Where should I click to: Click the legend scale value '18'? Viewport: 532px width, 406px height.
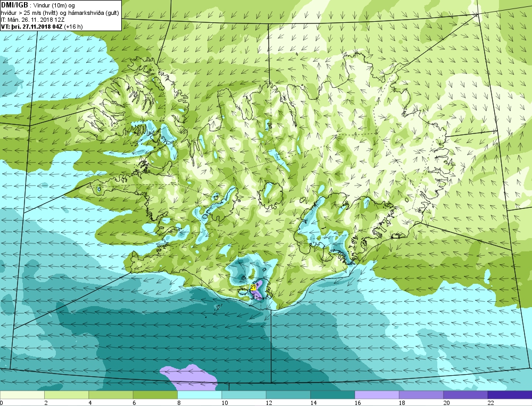coord(402,403)
